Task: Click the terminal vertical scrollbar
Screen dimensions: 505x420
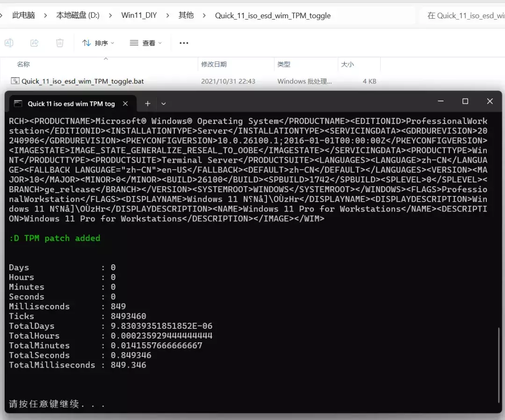Action: [498, 365]
